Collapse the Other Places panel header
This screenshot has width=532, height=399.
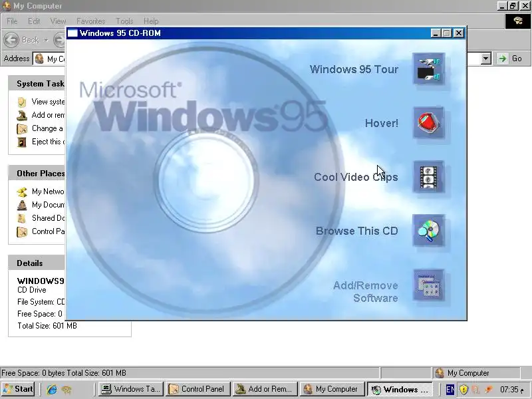tap(37, 174)
